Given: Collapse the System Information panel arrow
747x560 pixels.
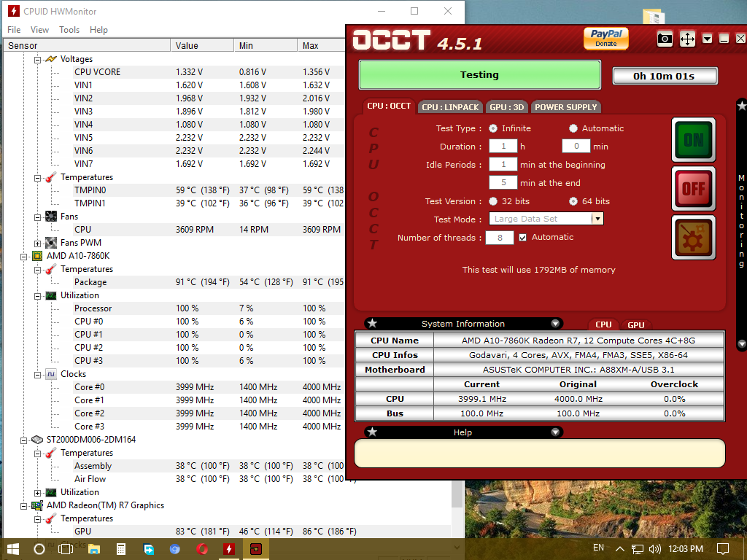Looking at the screenshot, I should click(x=555, y=324).
